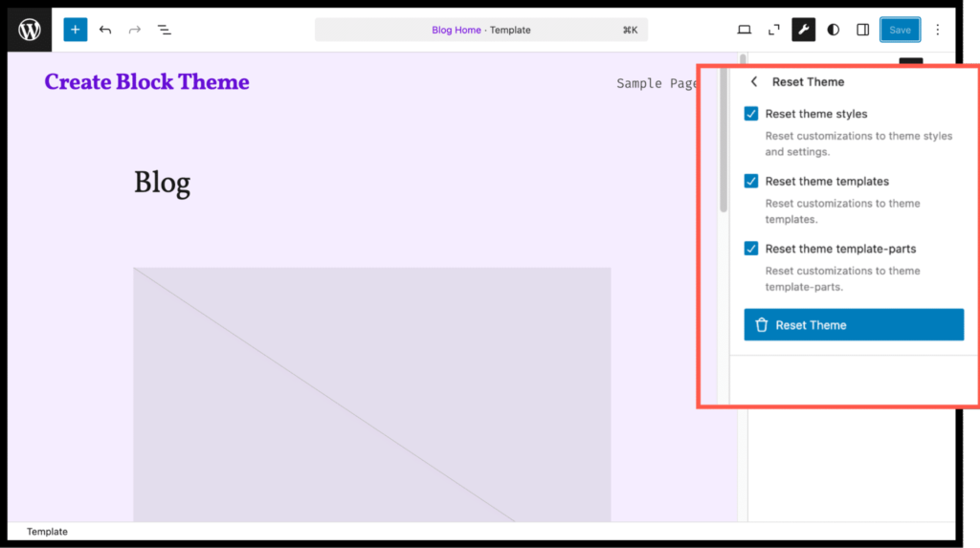This screenshot has height=548, width=980.
Task: Toggle the Create Block Theme wrench panel
Action: [803, 30]
